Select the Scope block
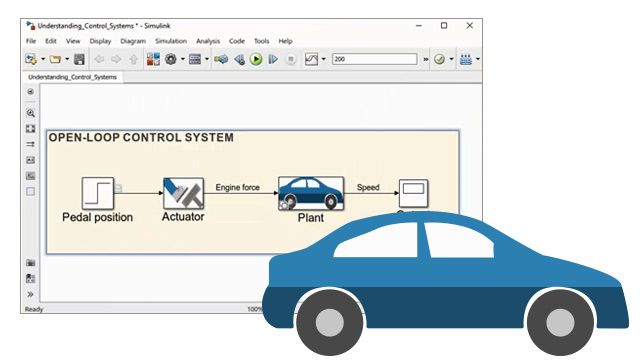This screenshot has height=360, width=640. click(x=413, y=193)
